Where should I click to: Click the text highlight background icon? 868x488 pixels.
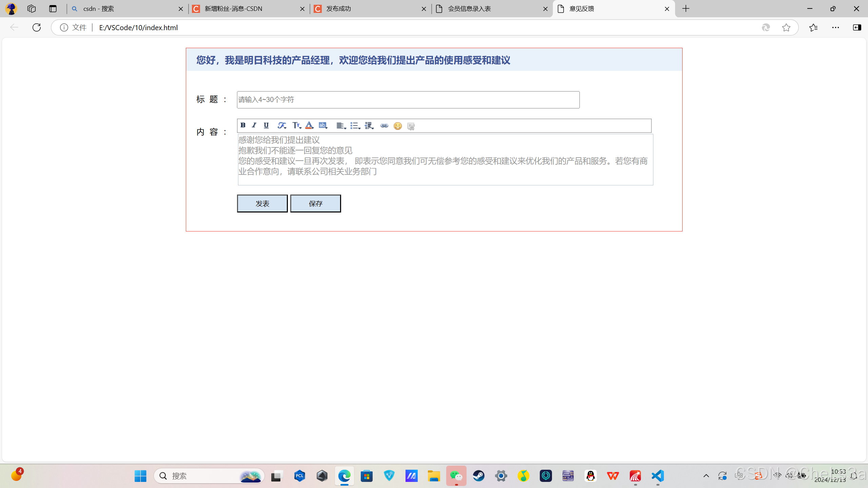tap(323, 125)
